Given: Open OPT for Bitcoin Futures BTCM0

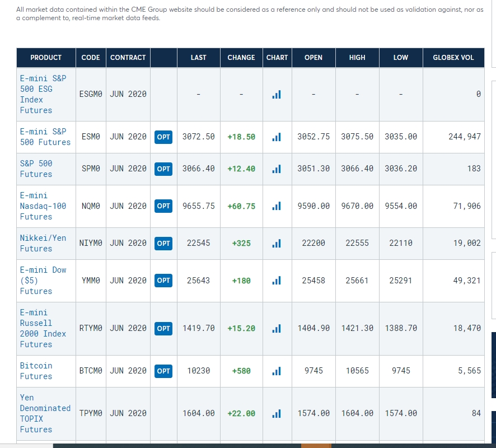Looking at the screenshot, I should [x=163, y=371].
